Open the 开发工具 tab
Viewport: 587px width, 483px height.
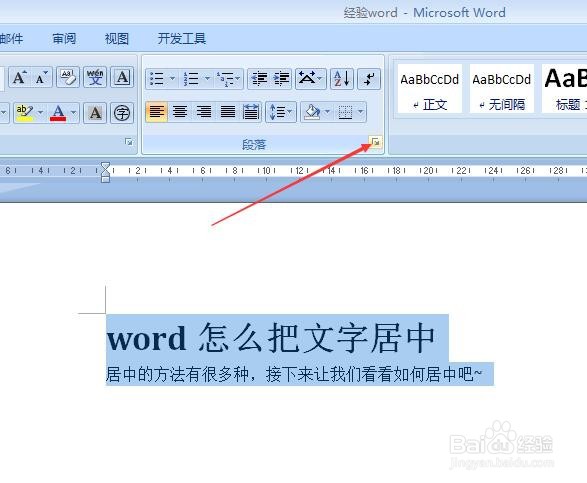point(182,38)
